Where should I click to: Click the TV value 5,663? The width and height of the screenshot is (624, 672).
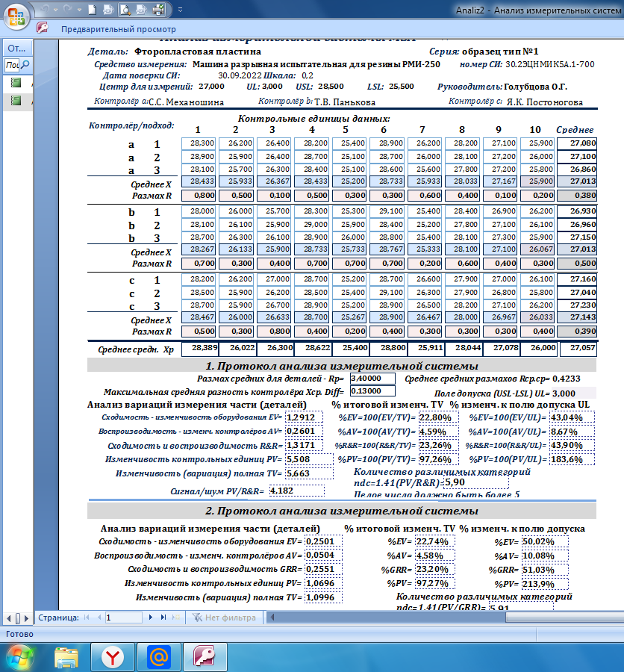310,473
